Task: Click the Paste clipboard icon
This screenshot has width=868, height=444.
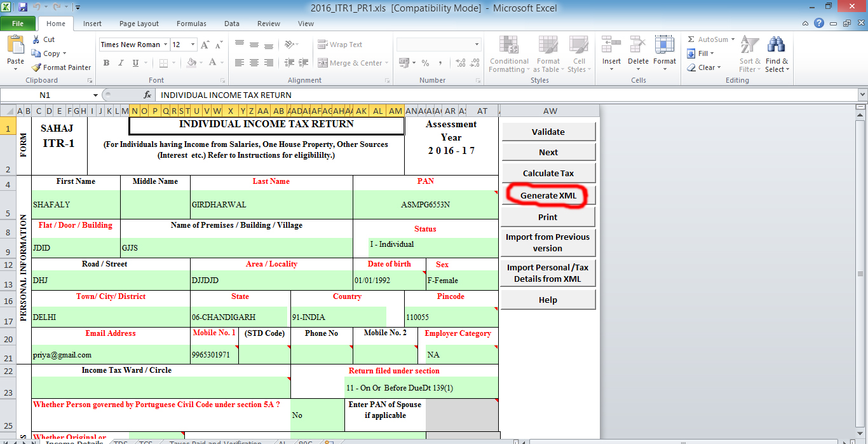Action: pos(15,46)
